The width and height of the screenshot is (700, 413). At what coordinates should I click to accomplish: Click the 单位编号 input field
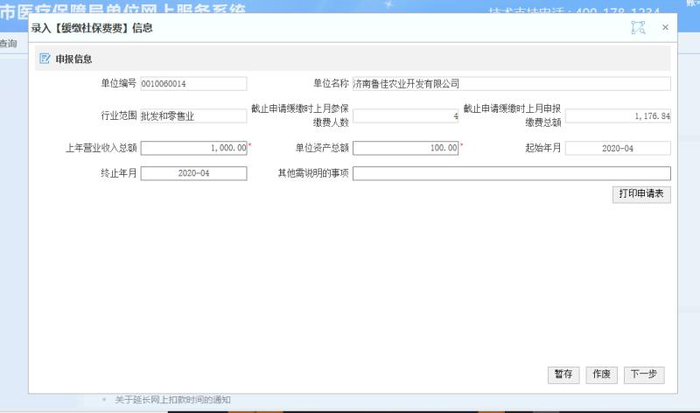pyautogui.click(x=194, y=83)
